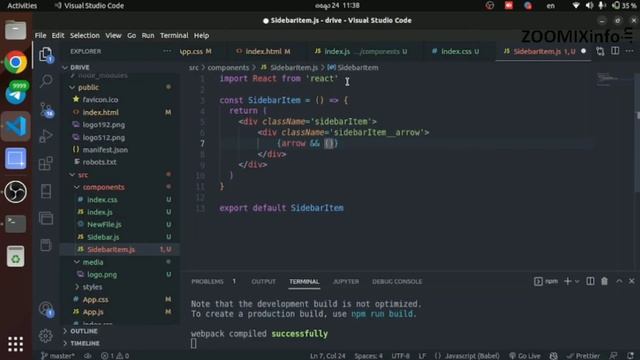
Task: Open Telegram from the dock
Action: (16, 94)
